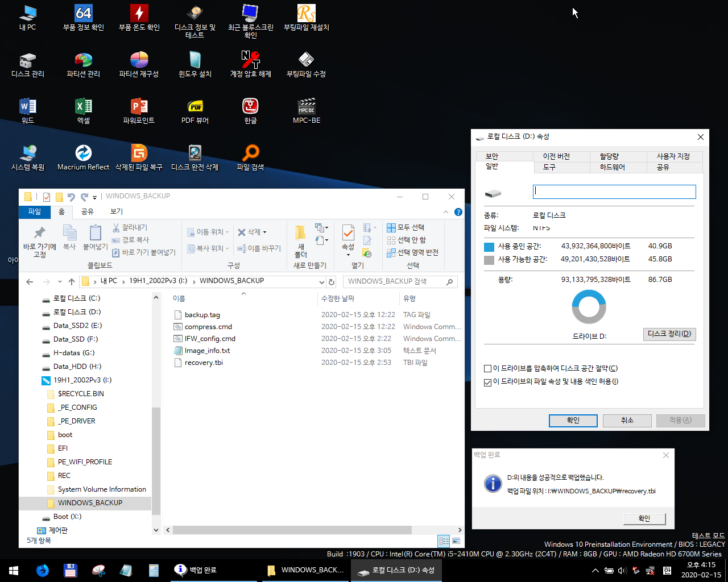Open the 파일 tab in Explorer
This screenshot has width=728, height=582.
point(35,211)
